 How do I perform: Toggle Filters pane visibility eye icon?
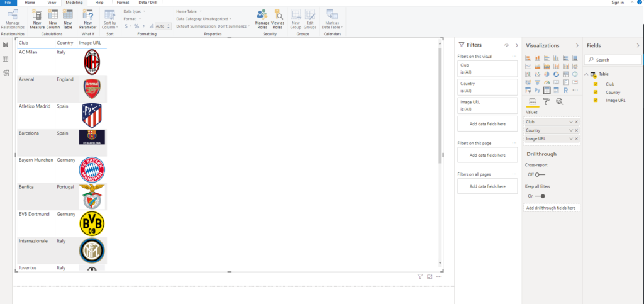coord(506,45)
